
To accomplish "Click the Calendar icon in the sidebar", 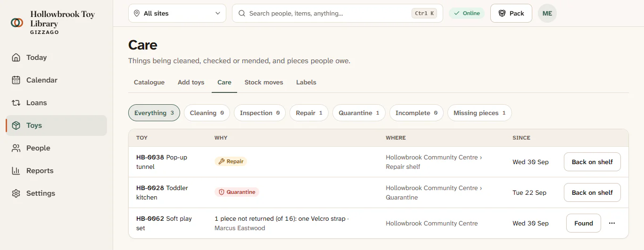I will click(x=16, y=80).
